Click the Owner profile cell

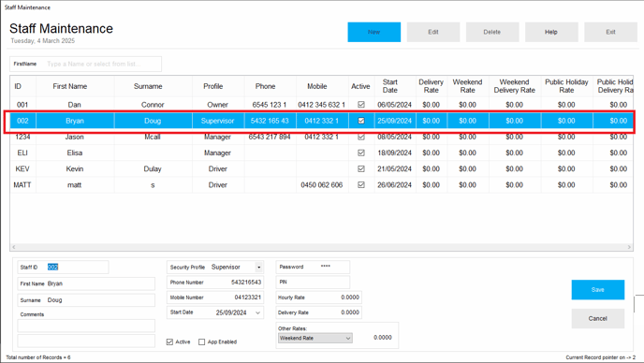point(218,105)
